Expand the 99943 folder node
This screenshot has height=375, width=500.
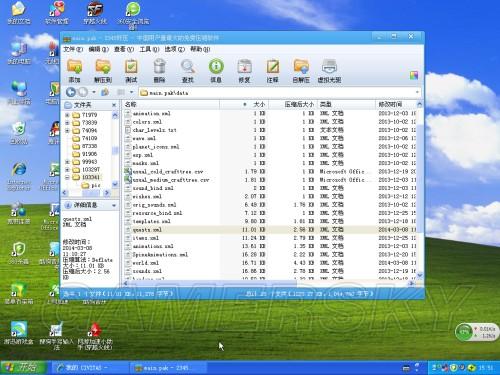click(67, 162)
